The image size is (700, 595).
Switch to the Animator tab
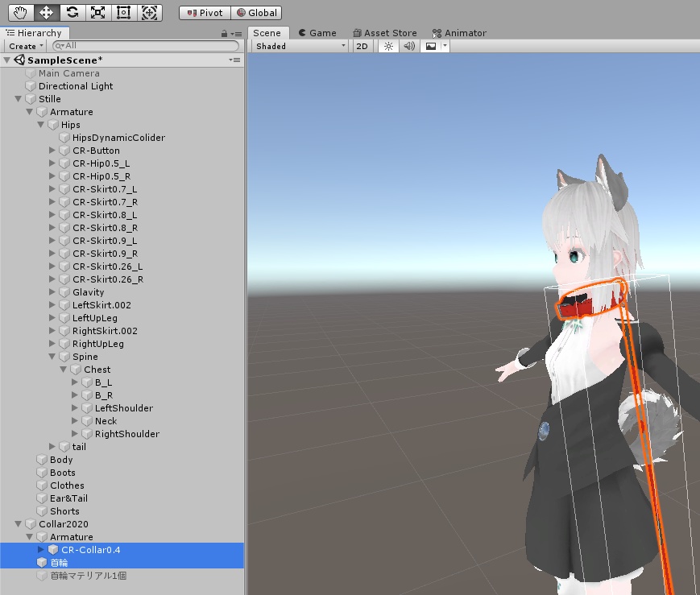pyautogui.click(x=459, y=33)
